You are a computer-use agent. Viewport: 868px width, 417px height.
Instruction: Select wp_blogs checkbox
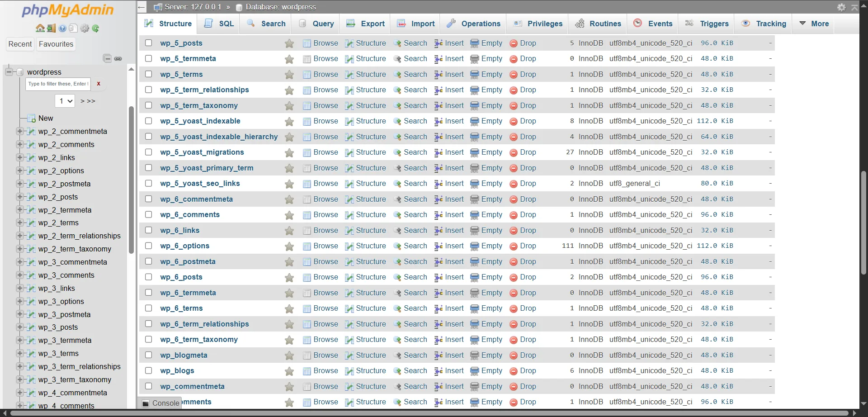[x=148, y=370]
